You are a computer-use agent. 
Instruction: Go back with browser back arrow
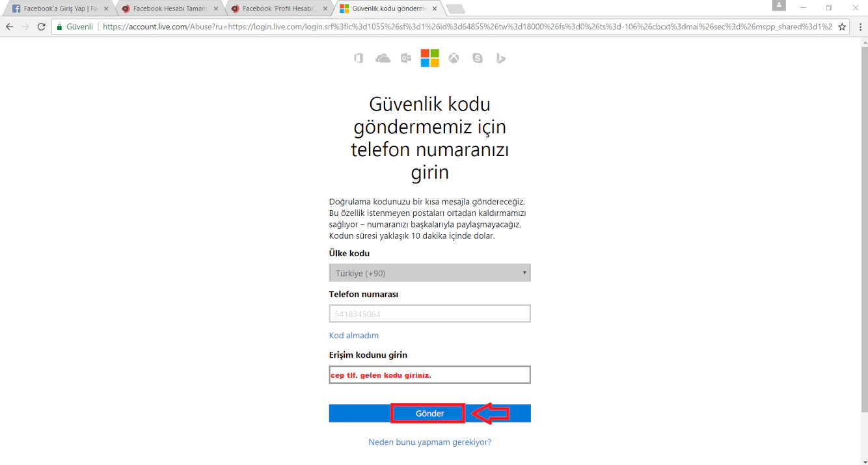[x=10, y=27]
